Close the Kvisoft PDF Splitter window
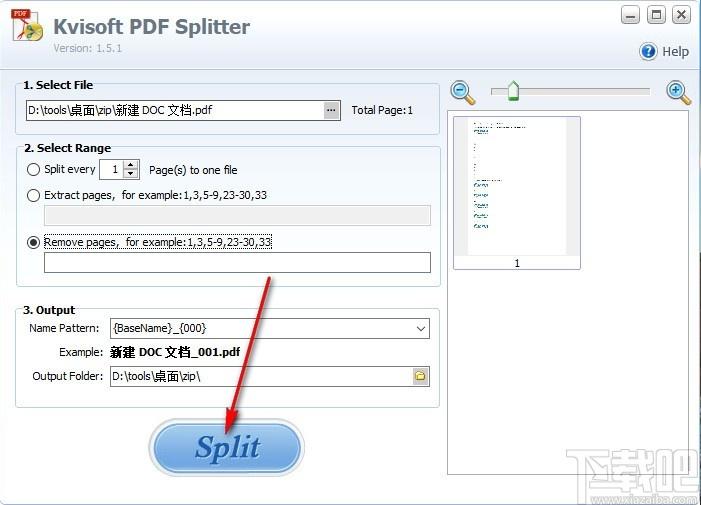The height and width of the screenshot is (505, 701). pos(681,16)
